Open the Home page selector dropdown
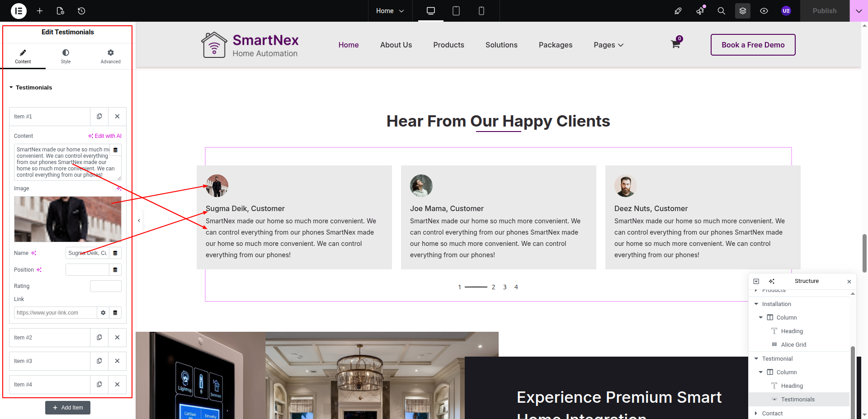 pyautogui.click(x=390, y=11)
